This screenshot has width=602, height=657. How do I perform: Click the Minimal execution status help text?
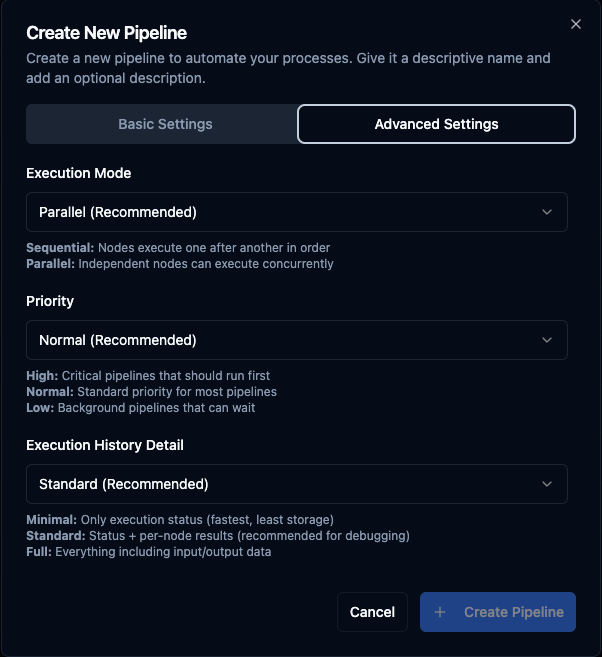point(179,519)
